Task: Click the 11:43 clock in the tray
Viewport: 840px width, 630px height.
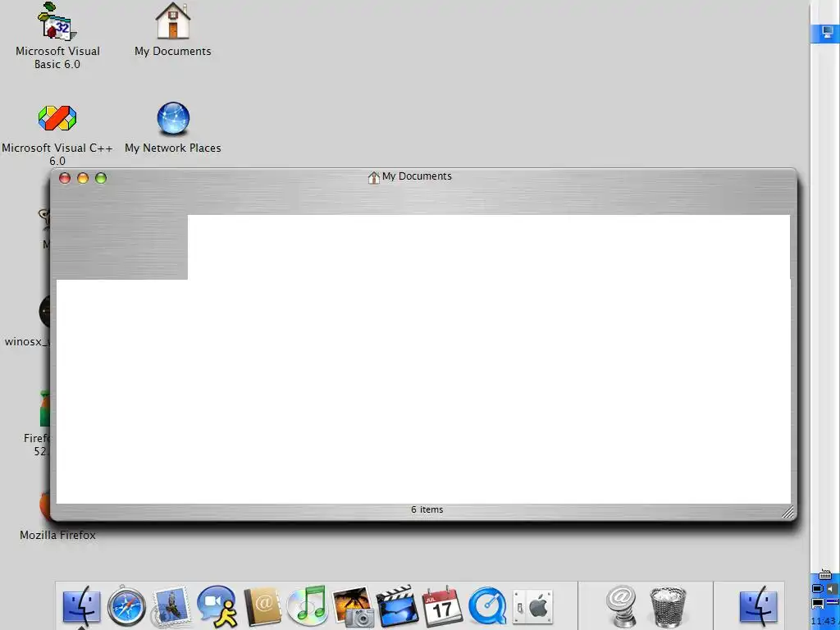Action: coord(824,622)
